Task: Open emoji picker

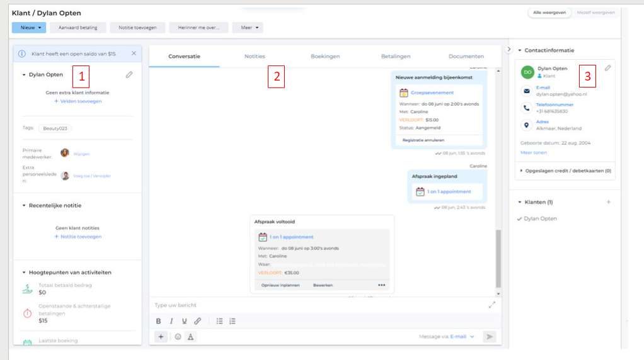Action: (178, 337)
